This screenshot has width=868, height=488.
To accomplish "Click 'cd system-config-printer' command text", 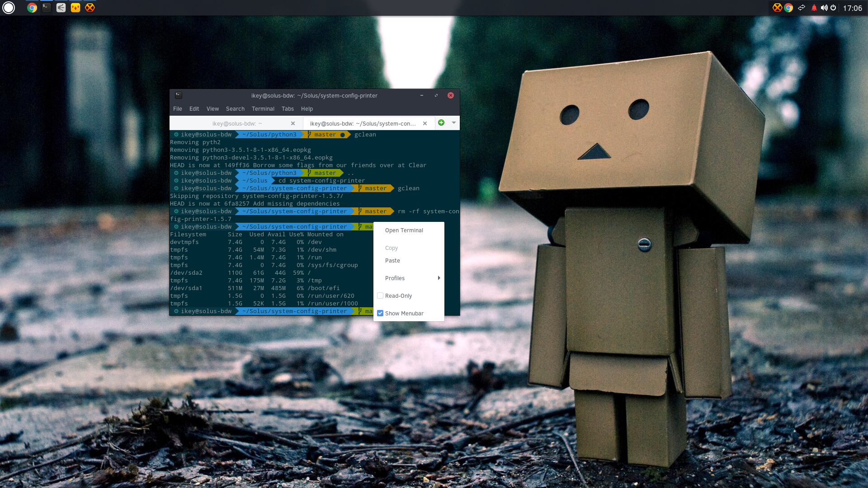I will 322,181.
